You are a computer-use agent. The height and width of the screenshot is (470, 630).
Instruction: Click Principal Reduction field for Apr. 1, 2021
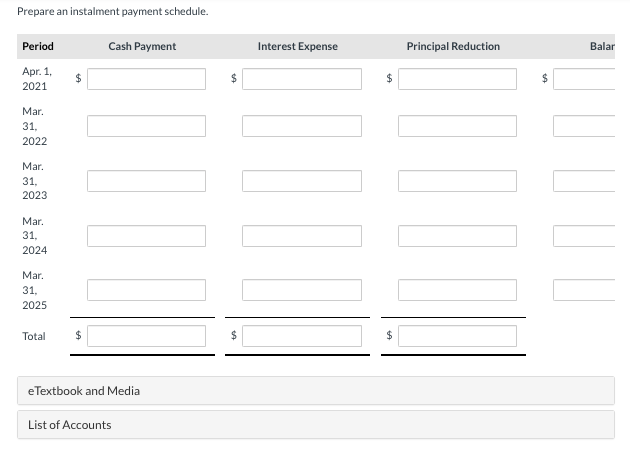coord(457,79)
